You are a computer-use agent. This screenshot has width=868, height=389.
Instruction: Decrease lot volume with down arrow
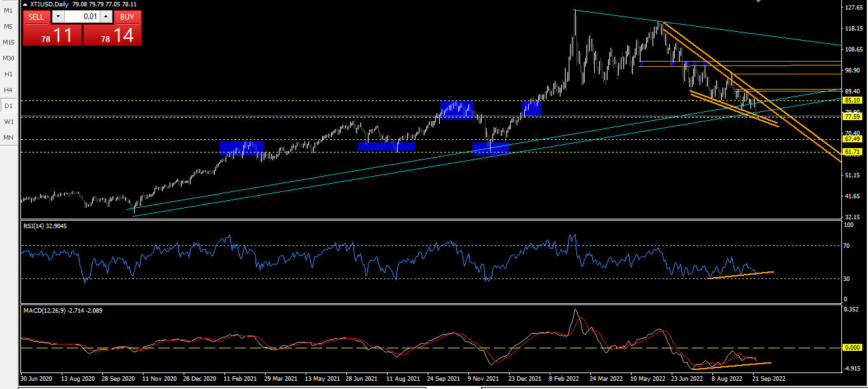point(58,17)
